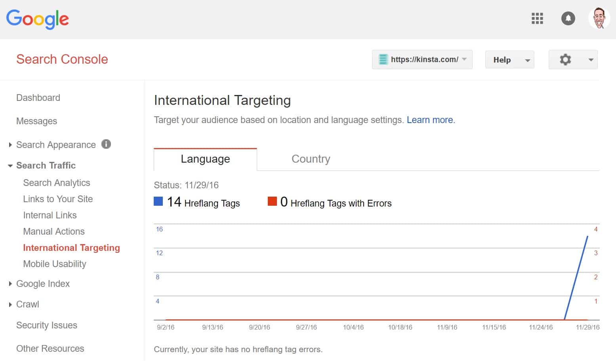Click the site icon beside kinsta.com
This screenshot has width=616, height=364.
coord(383,59)
